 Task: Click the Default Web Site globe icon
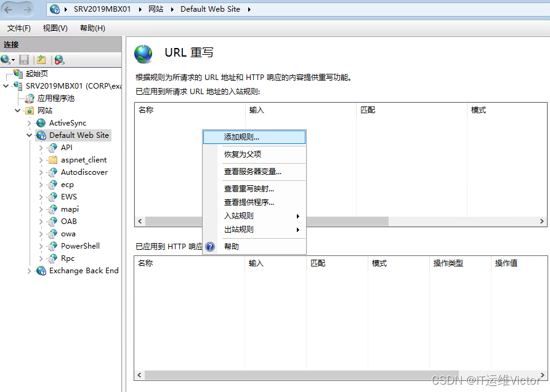(x=41, y=135)
